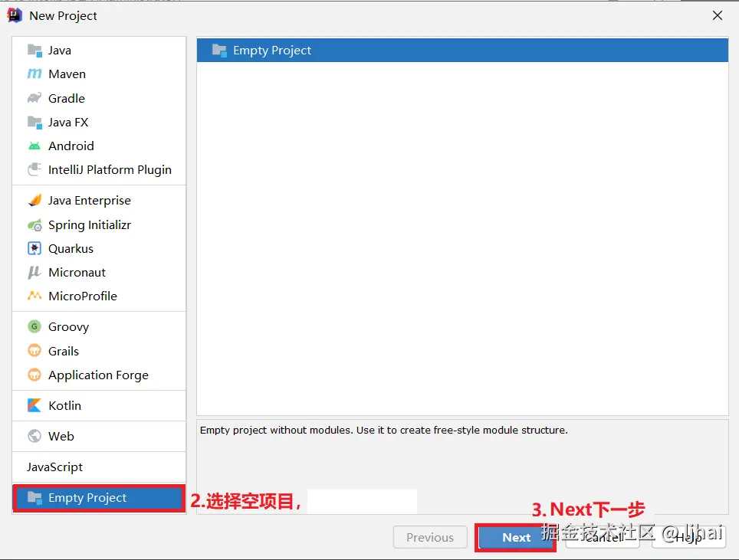Image resolution: width=739 pixels, height=560 pixels.
Task: Go to the Next wizard step
Action: coord(516,537)
